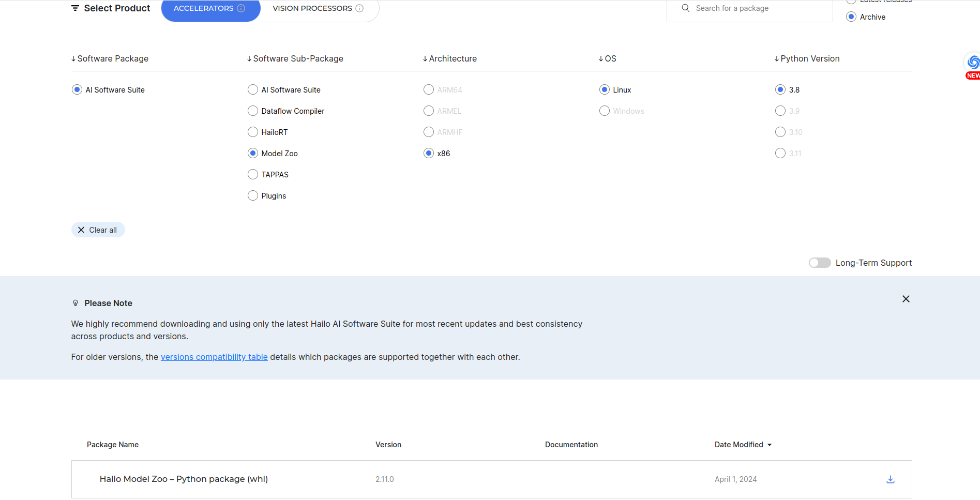Focus the Search for a package field
Viewport: 980px width, 500px height.
[x=749, y=9]
